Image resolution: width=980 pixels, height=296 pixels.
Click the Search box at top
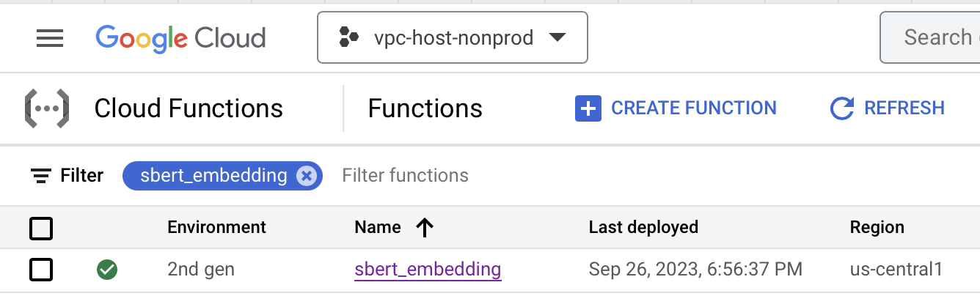coord(937,37)
